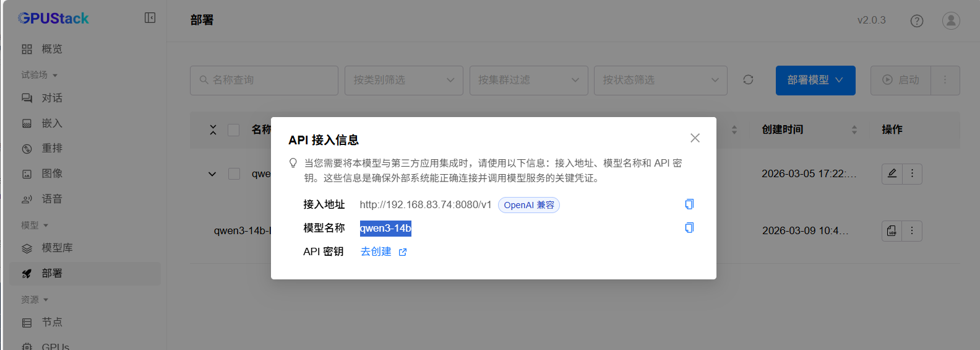The width and height of the screenshot is (980, 350).
Task: Open Chat (对话) playground
Action: tap(85, 98)
